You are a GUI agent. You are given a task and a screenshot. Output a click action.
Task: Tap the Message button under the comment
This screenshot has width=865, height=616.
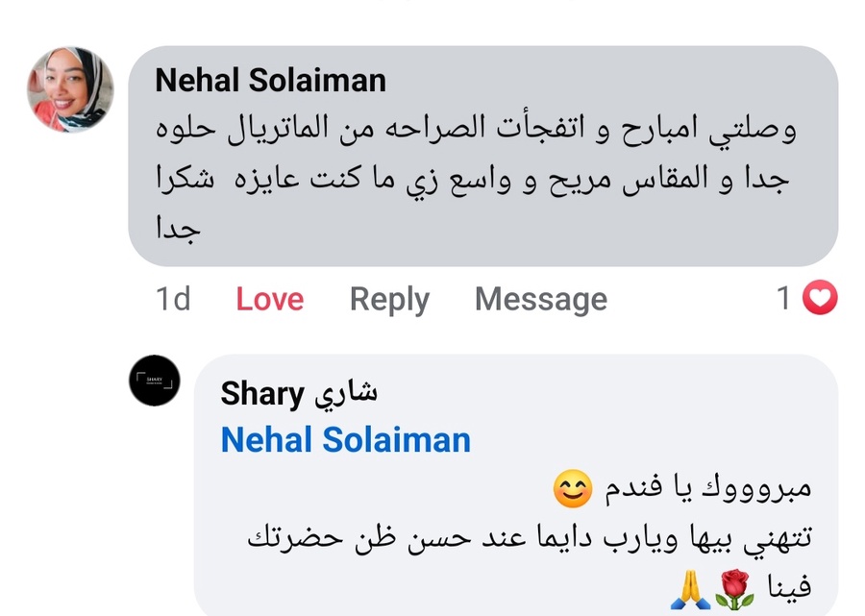point(540,299)
